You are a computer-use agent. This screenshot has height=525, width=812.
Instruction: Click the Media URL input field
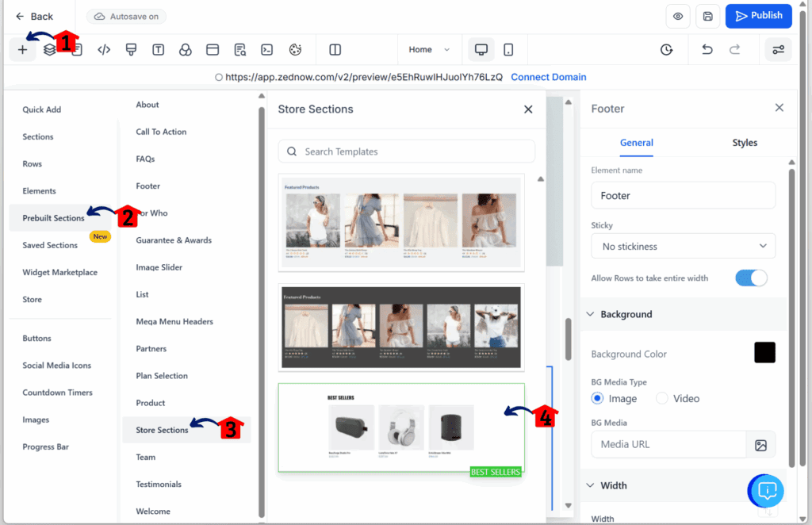668,444
